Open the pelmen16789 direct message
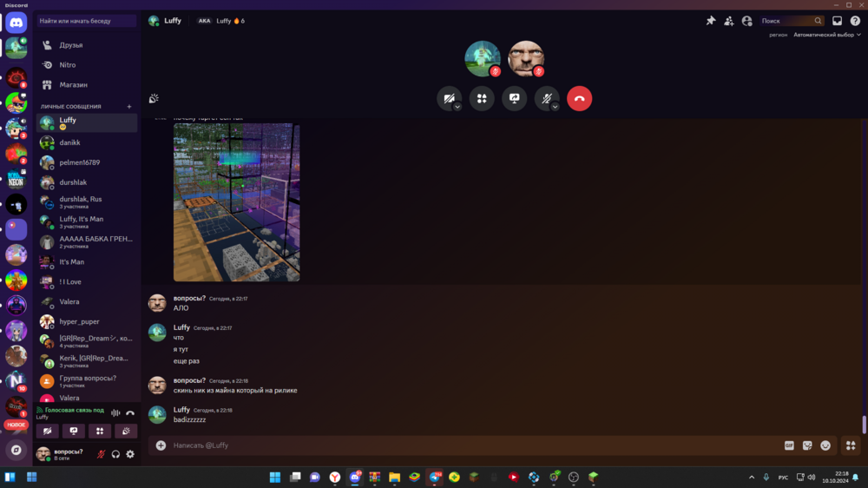 pyautogui.click(x=86, y=162)
